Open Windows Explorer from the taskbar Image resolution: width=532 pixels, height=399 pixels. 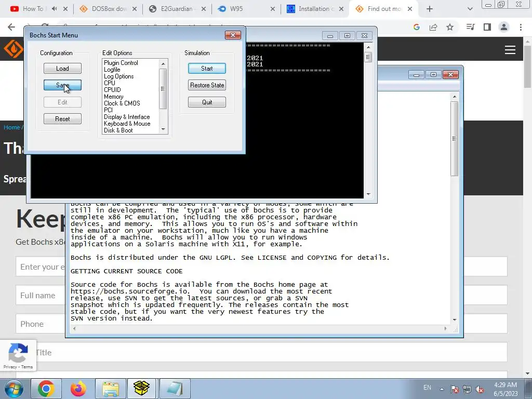click(x=111, y=389)
